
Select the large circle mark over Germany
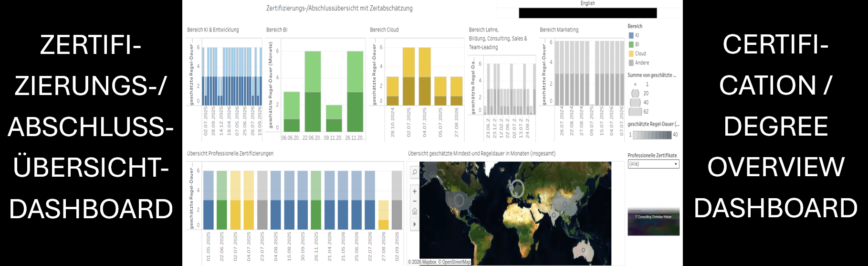pos(517,189)
